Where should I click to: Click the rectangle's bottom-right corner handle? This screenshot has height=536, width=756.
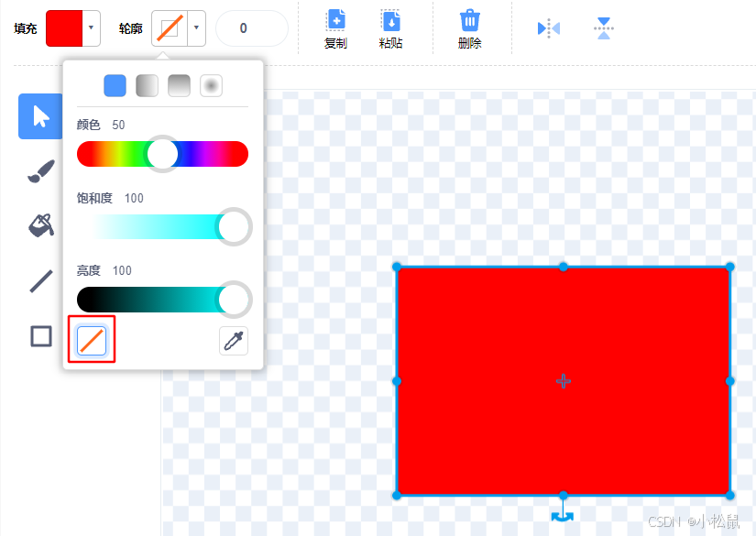point(730,495)
